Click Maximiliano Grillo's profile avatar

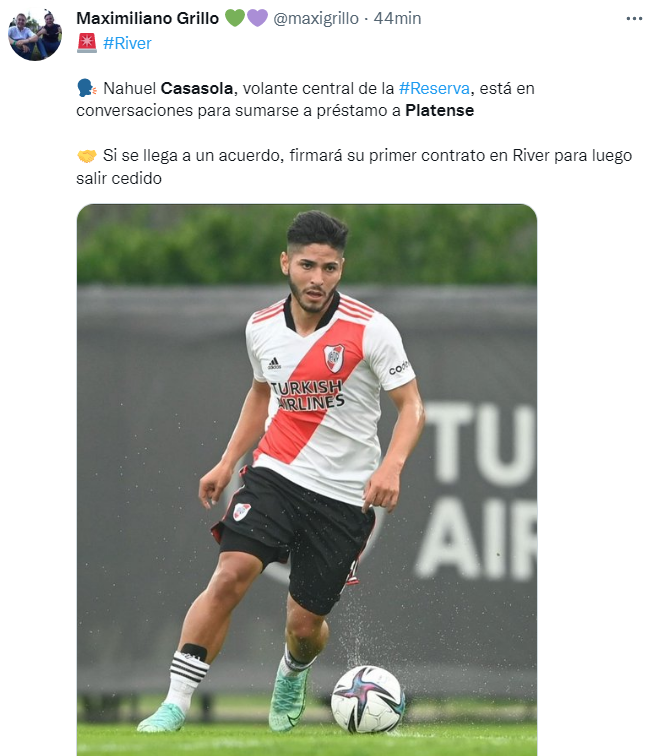(x=35, y=35)
